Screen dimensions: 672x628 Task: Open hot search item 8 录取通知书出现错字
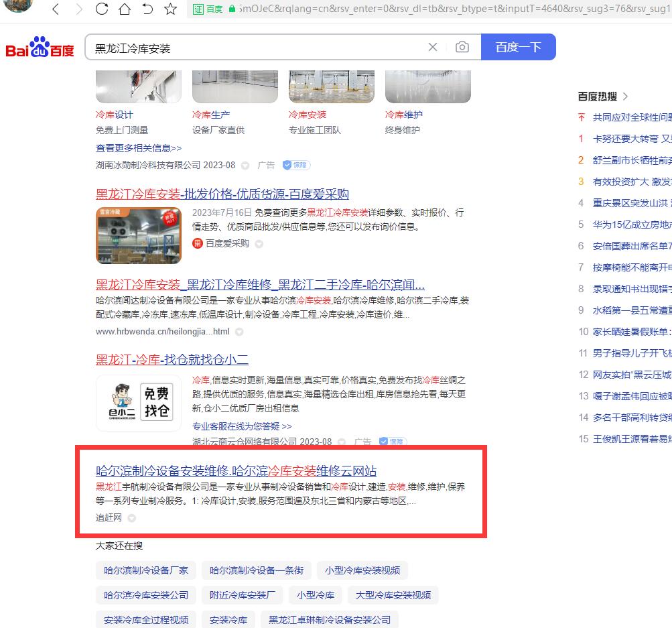632,289
